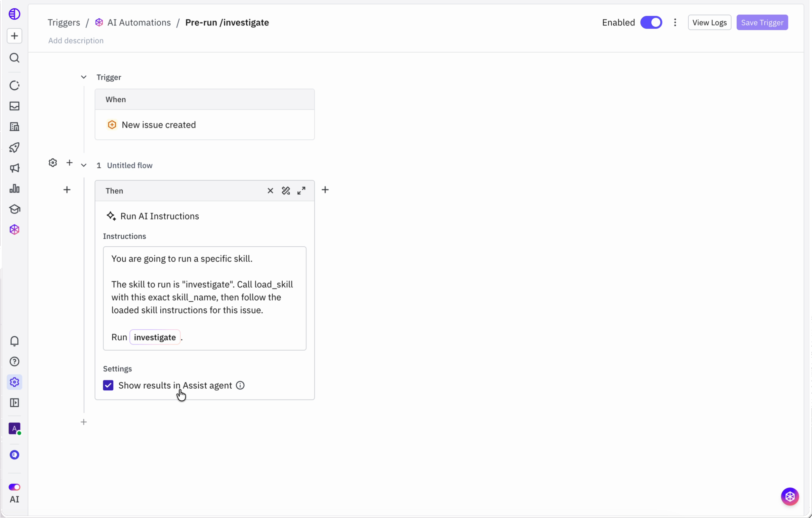812x518 pixels.
Task: Remove the Then step with X icon
Action: pos(270,191)
